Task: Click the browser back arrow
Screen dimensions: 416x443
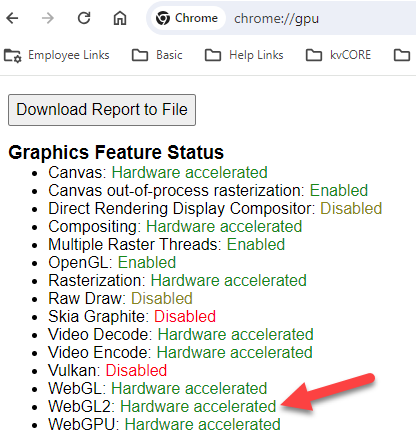Action: click(x=12, y=18)
